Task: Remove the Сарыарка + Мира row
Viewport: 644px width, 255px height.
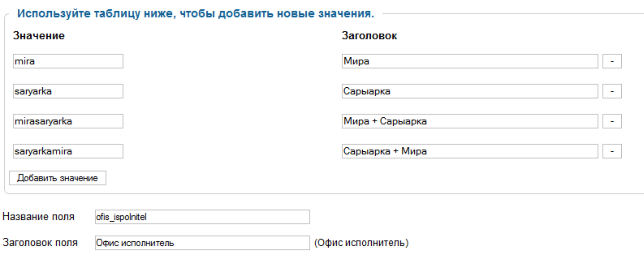Action: 612,151
